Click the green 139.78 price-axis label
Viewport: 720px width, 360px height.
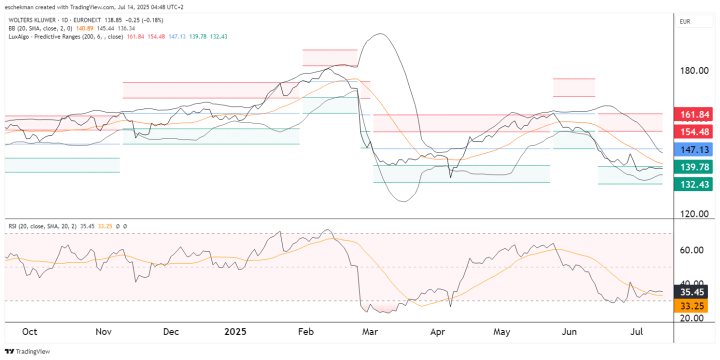(x=693, y=167)
